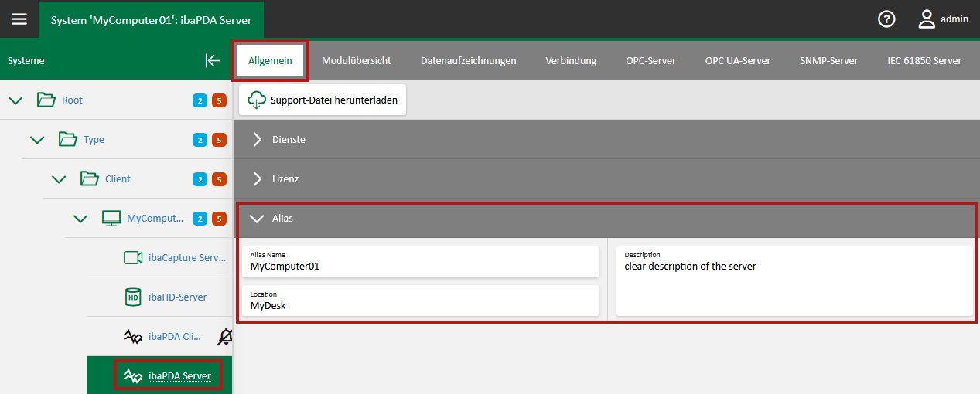Click the admin user icon
This screenshot has width=980, height=394.
pyautogui.click(x=927, y=19)
